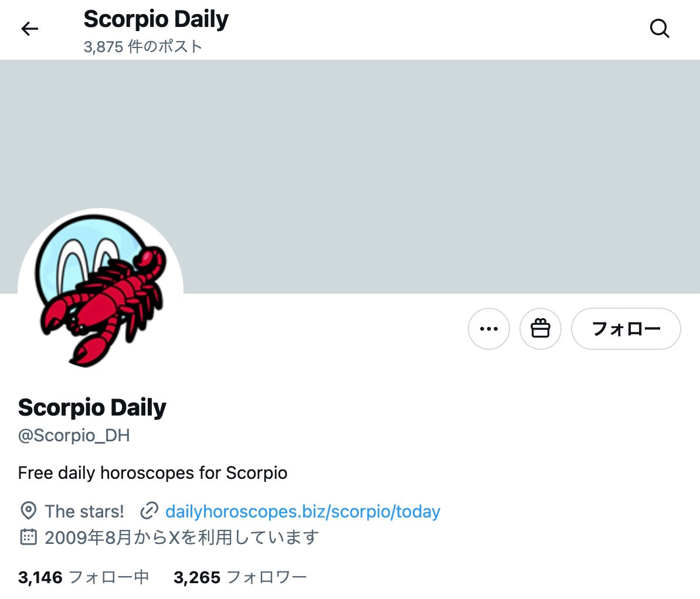Open the three-dots more options menu

489,329
